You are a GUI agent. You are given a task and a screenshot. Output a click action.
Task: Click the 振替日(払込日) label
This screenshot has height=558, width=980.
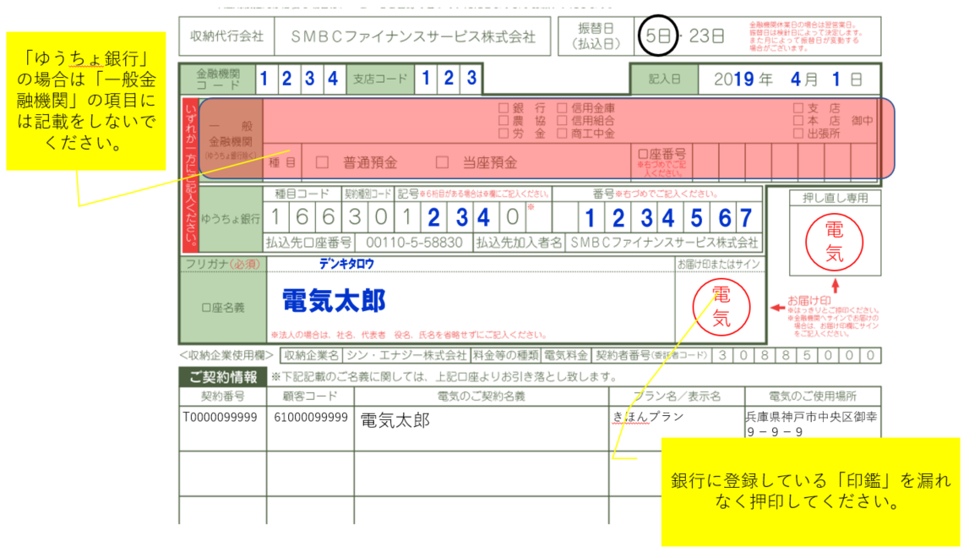tap(596, 36)
